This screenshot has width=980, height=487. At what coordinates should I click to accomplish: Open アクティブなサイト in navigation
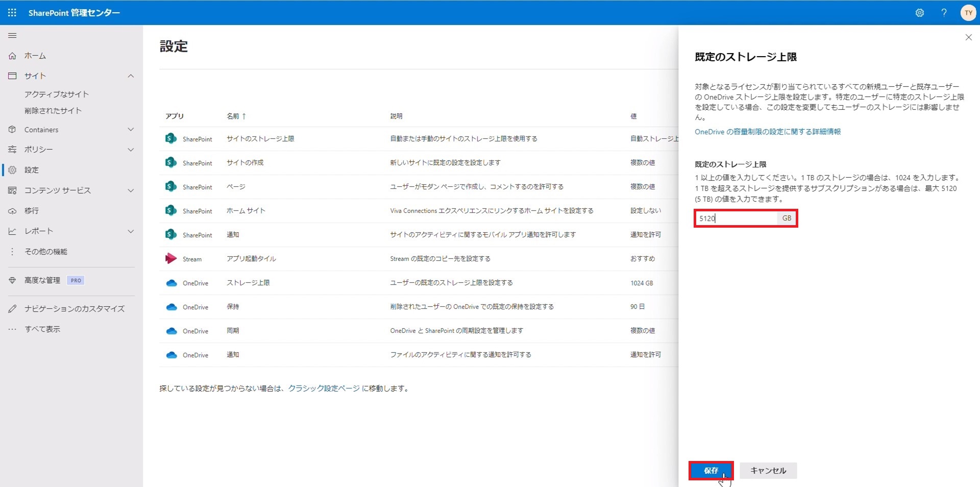[x=57, y=94]
